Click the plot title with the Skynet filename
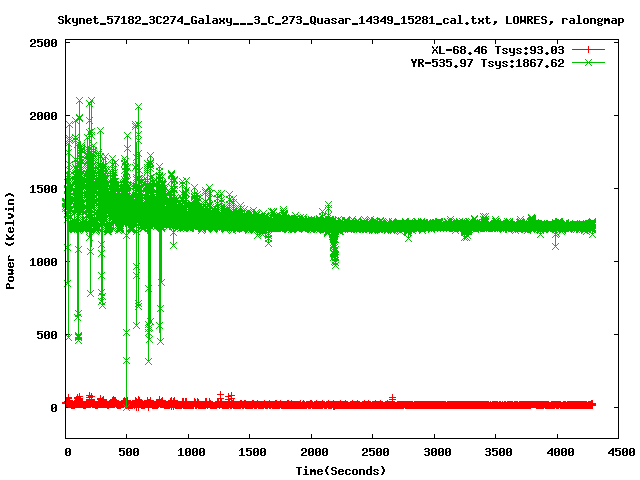Image resolution: width=640 pixels, height=480 pixels. 340,20
